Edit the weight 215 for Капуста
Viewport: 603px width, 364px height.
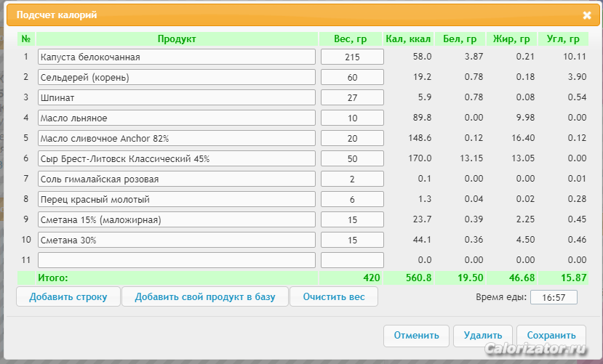tap(352, 57)
